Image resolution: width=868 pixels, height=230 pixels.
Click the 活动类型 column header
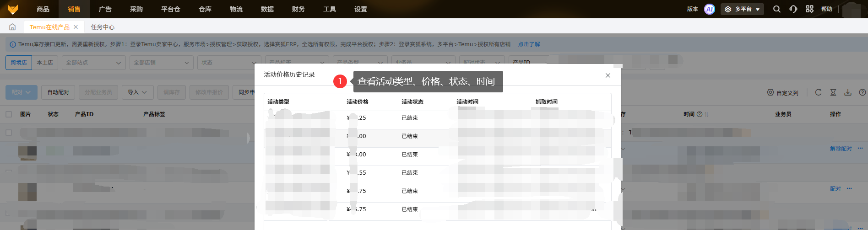(278, 102)
